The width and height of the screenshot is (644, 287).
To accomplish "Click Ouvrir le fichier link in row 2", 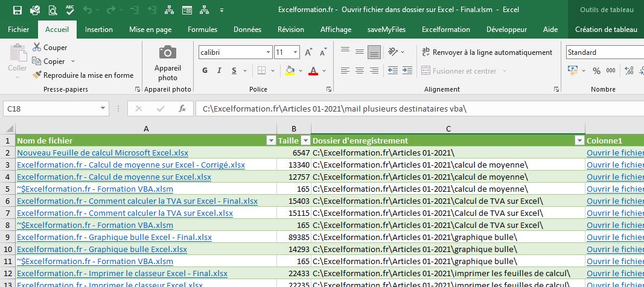I will click(x=615, y=153).
